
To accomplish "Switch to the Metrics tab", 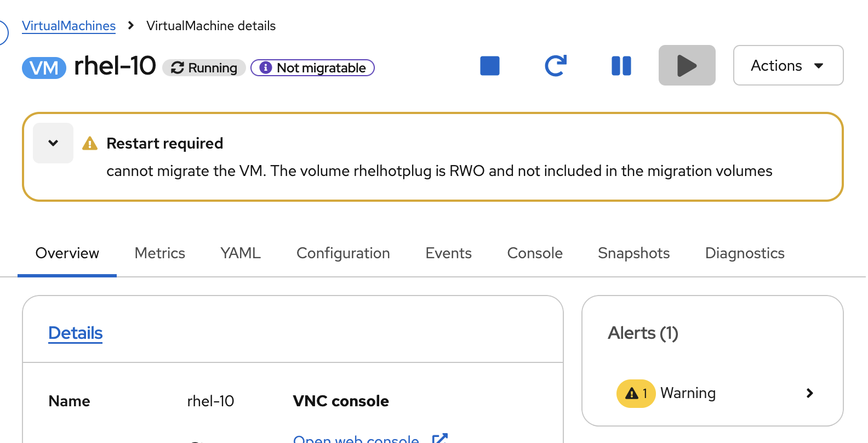I will (x=159, y=253).
